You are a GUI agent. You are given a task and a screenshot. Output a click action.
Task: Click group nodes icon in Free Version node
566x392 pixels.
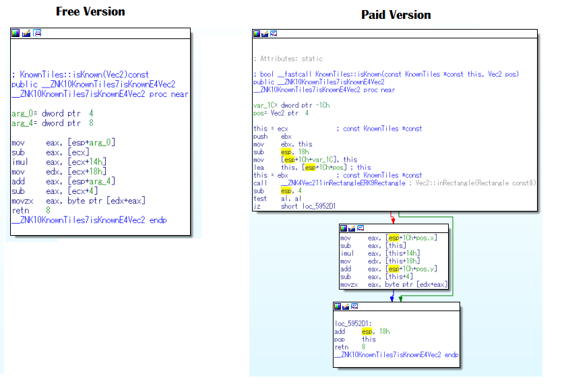[x=37, y=33]
